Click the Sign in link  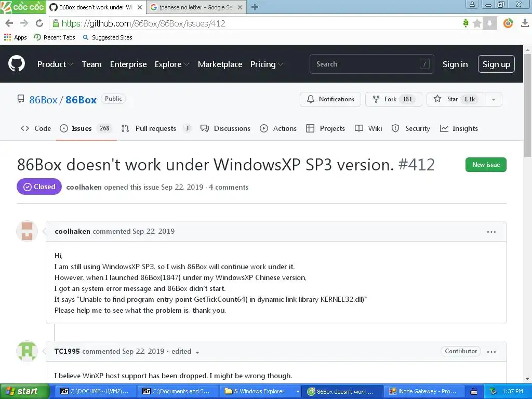(455, 64)
